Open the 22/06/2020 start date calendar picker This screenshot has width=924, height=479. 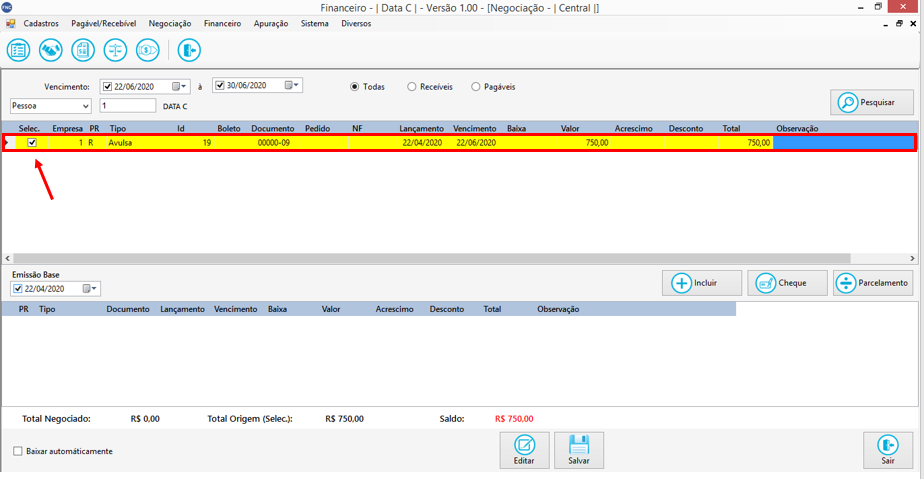[x=180, y=86]
